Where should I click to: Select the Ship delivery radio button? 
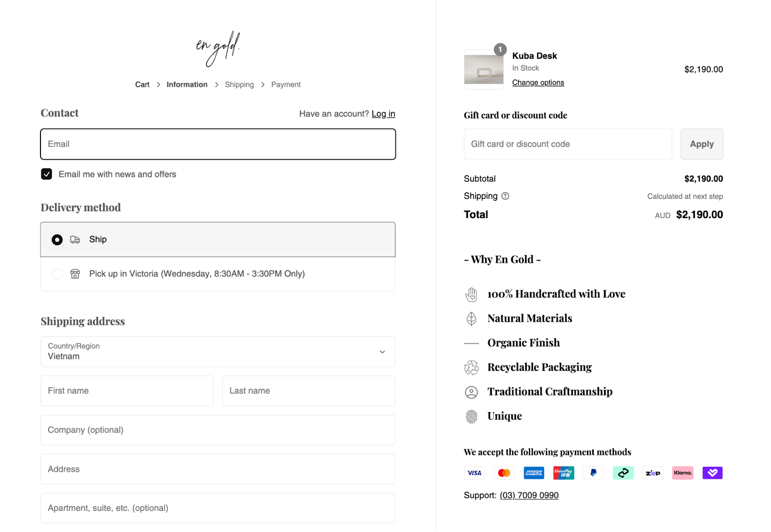click(x=57, y=240)
